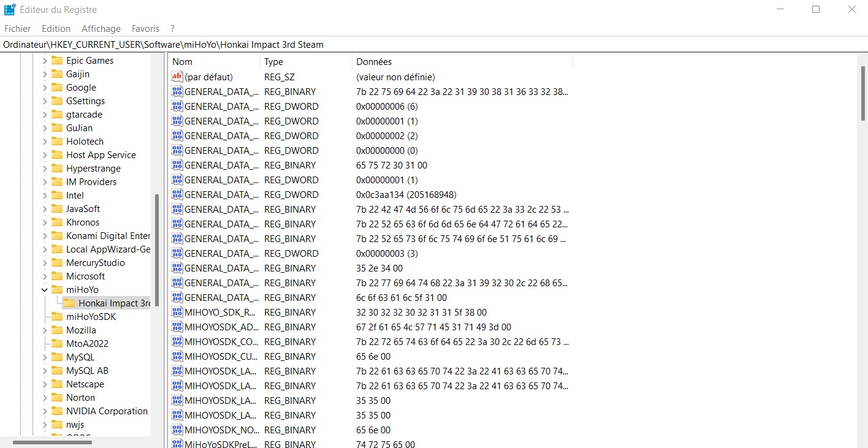The width and height of the screenshot is (868, 448).
Task: Select the Honkai Impact 3rd folder icon
Action: [x=69, y=303]
